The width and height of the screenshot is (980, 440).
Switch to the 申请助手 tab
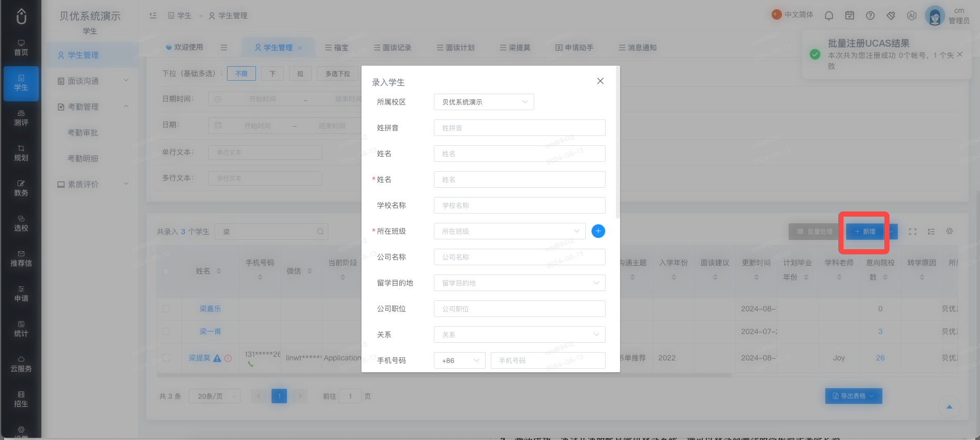coord(575,48)
